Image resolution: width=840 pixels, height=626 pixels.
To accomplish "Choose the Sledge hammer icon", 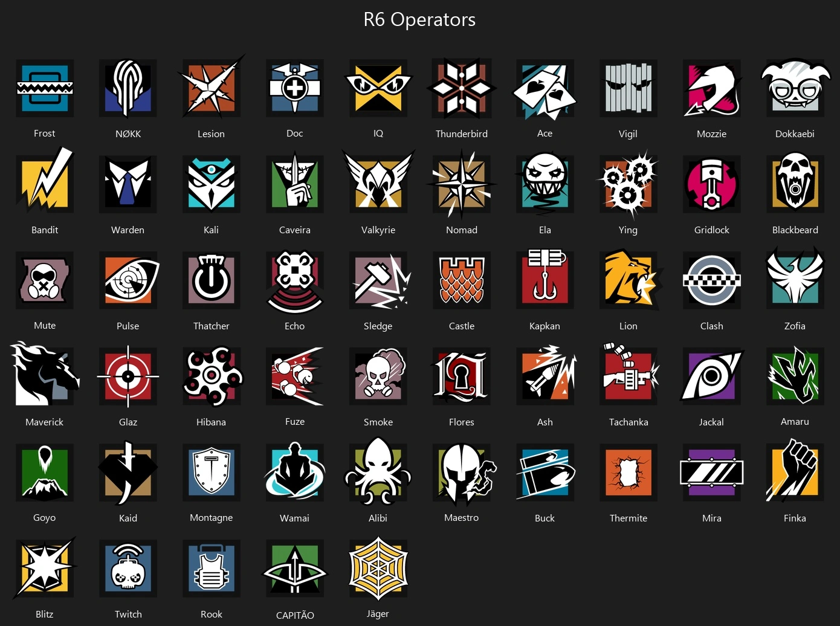I will pos(380,280).
